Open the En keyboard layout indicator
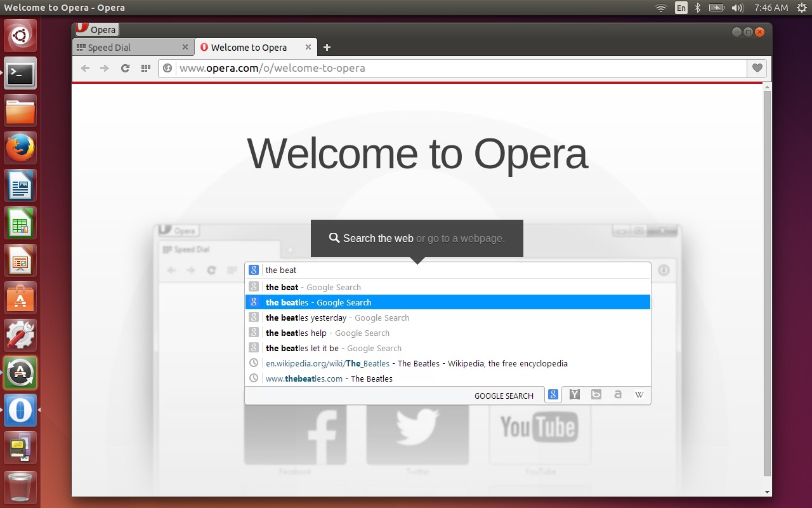 coord(681,8)
